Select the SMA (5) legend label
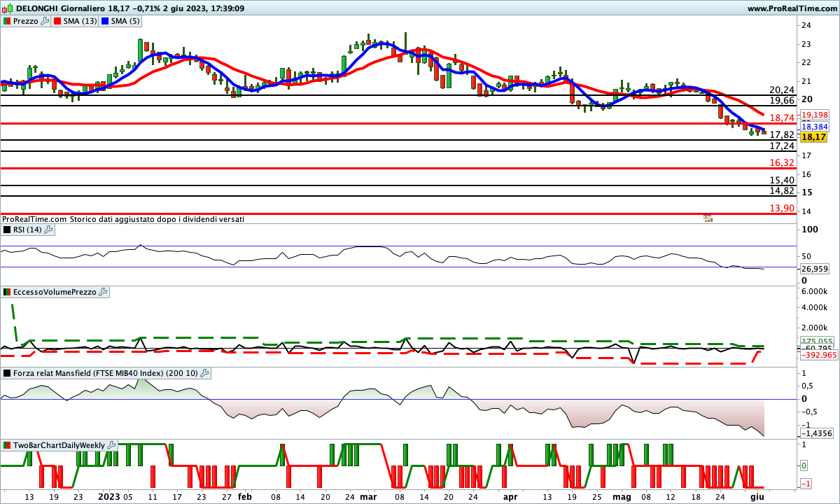Viewport: 840px width, 504px height. (125, 21)
